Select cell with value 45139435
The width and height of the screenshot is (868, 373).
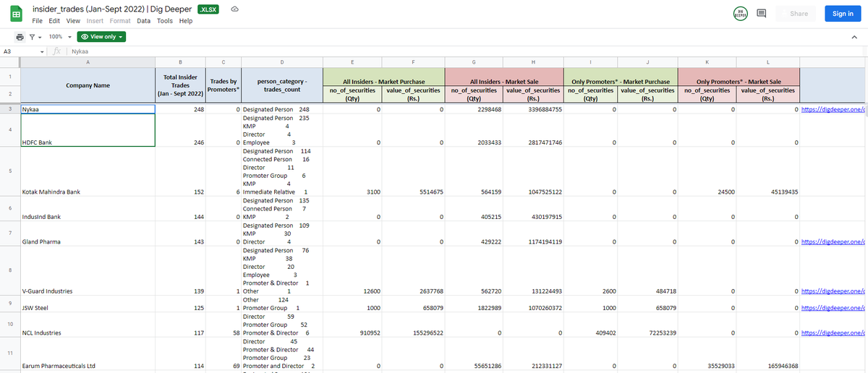[x=770, y=171]
